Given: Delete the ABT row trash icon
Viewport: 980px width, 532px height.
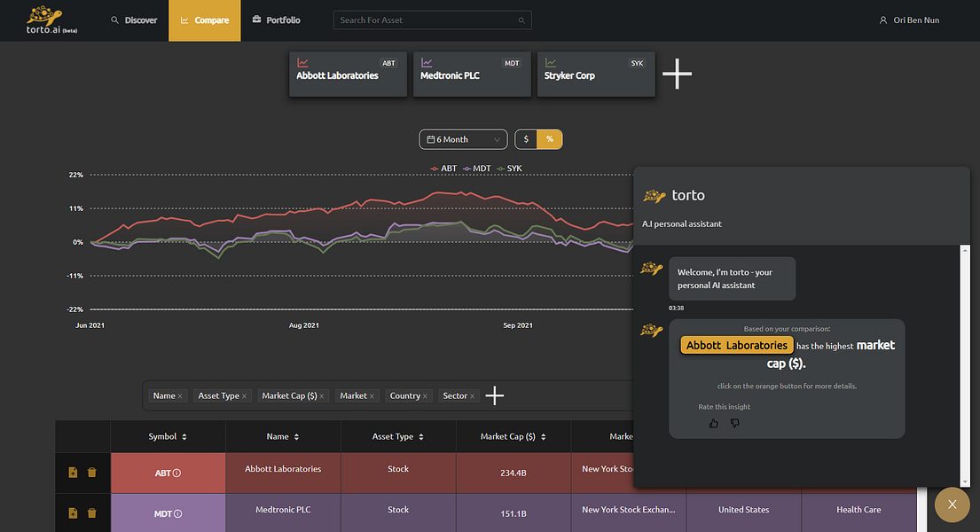Looking at the screenshot, I should point(92,472).
